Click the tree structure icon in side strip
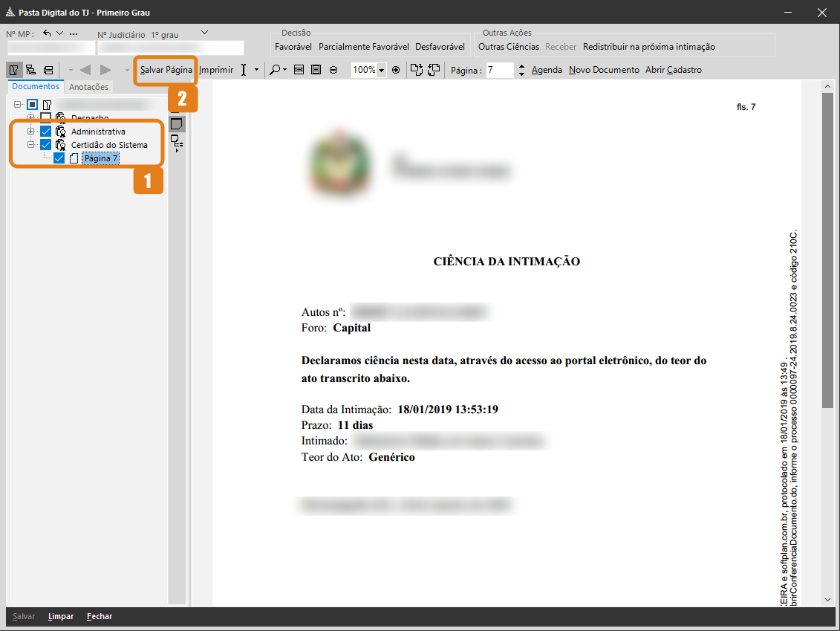The height and width of the screenshot is (631, 840). pyautogui.click(x=176, y=143)
